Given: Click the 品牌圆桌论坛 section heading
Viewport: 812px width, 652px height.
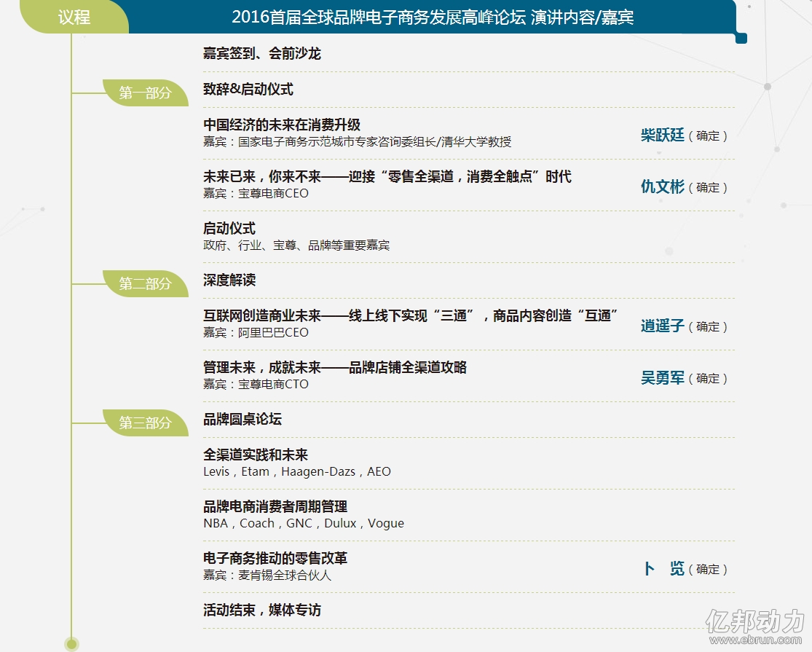Looking at the screenshot, I should tap(243, 419).
